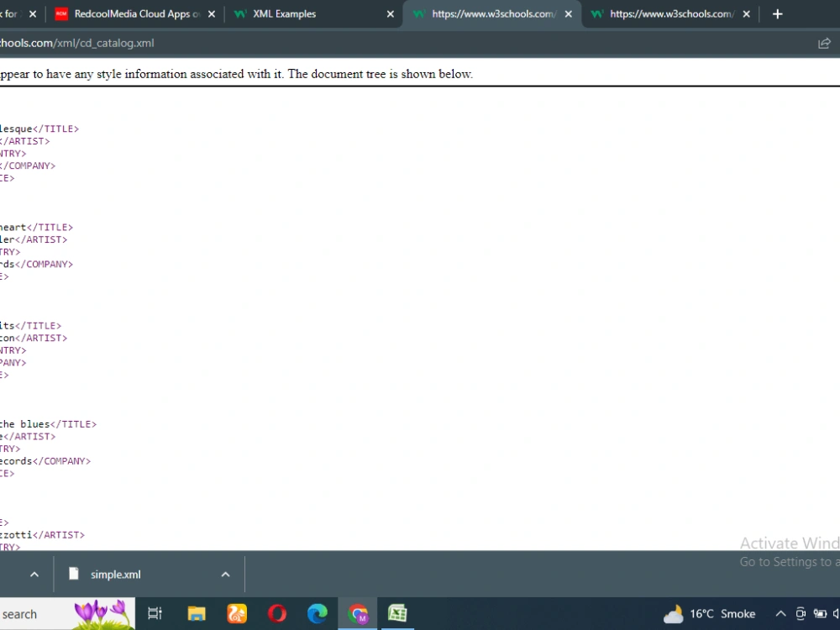Click the 'heart</TITLE>' line
Image resolution: width=840 pixels, height=630 pixels.
coord(36,227)
